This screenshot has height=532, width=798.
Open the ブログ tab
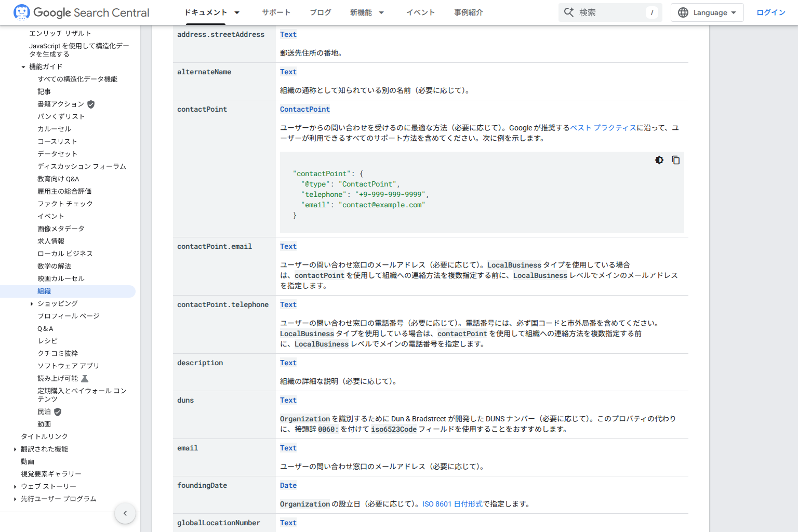pos(320,12)
